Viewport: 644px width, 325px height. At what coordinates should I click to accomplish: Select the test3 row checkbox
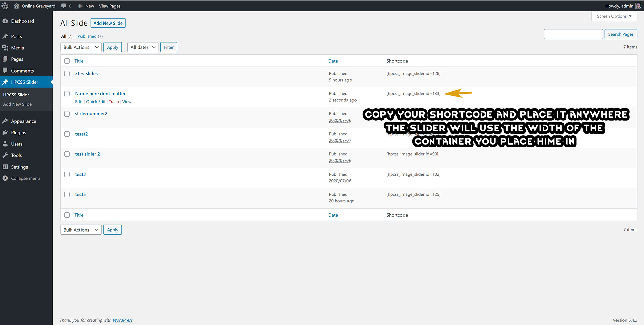(67, 174)
